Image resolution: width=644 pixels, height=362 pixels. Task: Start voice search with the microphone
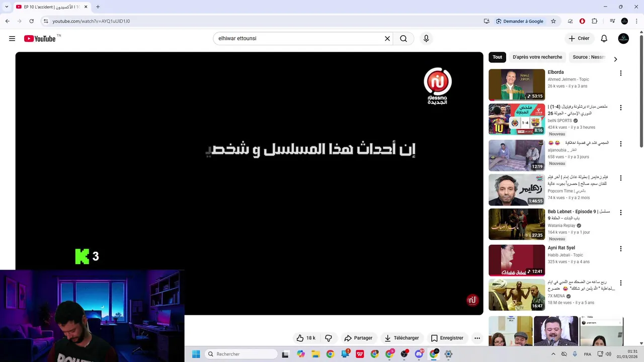[x=426, y=39]
